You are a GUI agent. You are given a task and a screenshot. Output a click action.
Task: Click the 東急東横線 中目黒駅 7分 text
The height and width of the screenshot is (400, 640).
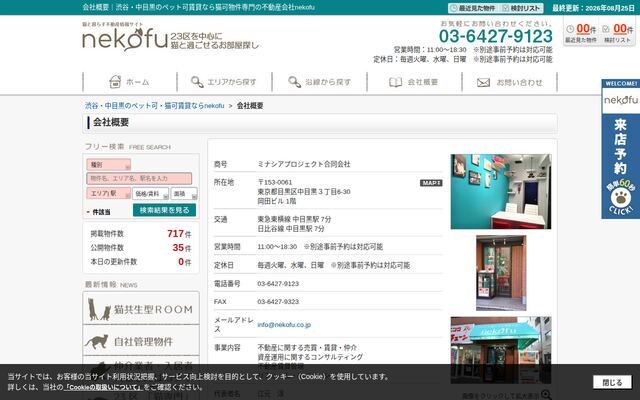pyautogui.click(x=294, y=219)
